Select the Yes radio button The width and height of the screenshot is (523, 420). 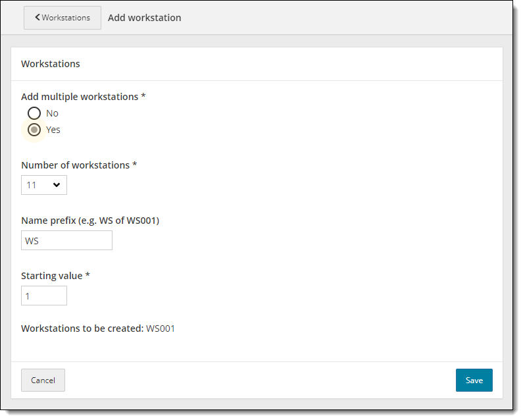pos(34,130)
